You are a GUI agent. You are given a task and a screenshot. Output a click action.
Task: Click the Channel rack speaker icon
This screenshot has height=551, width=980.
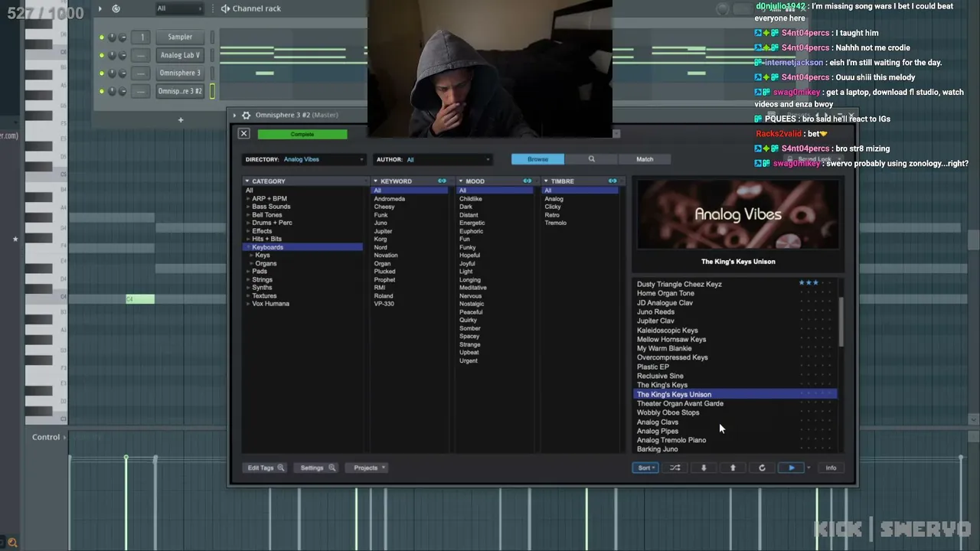(225, 8)
